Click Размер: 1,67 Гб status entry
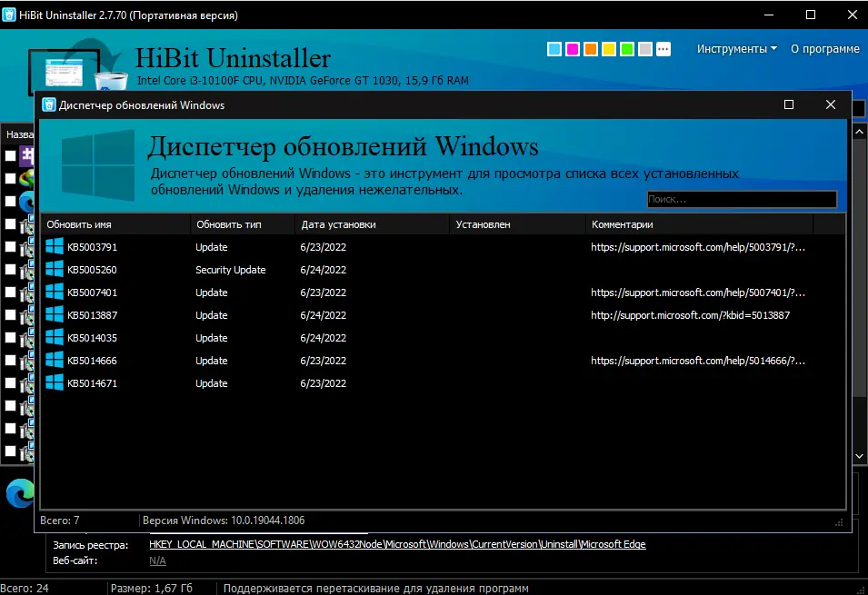This screenshot has height=595, width=868. pyautogui.click(x=152, y=588)
